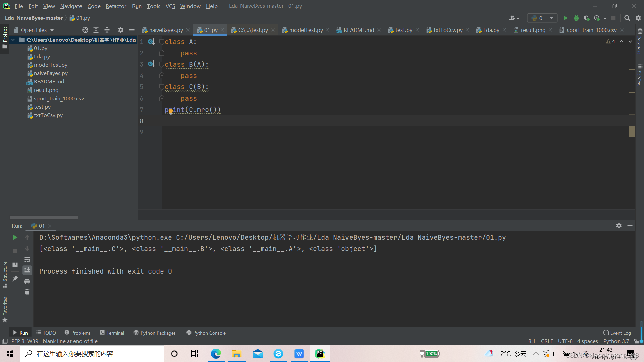Switch to the naiveBayes.py editor tab
This screenshot has height=362, width=644.
pyautogui.click(x=165, y=30)
